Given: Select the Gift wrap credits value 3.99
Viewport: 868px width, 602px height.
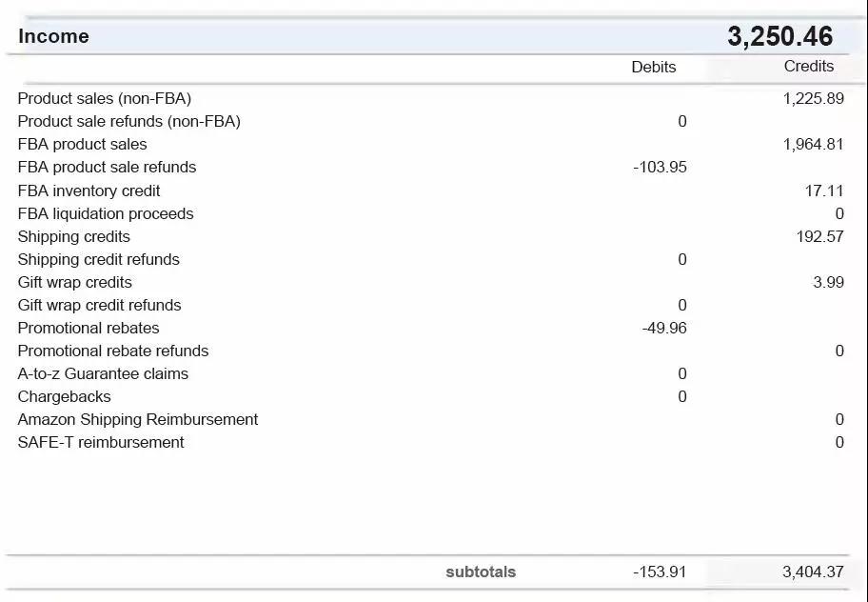Looking at the screenshot, I should 827,282.
